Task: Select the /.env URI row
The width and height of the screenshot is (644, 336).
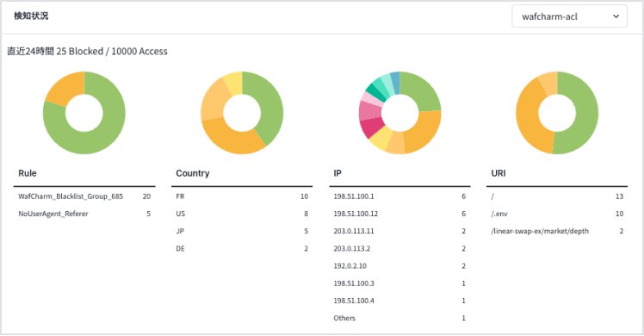Action: (557, 214)
